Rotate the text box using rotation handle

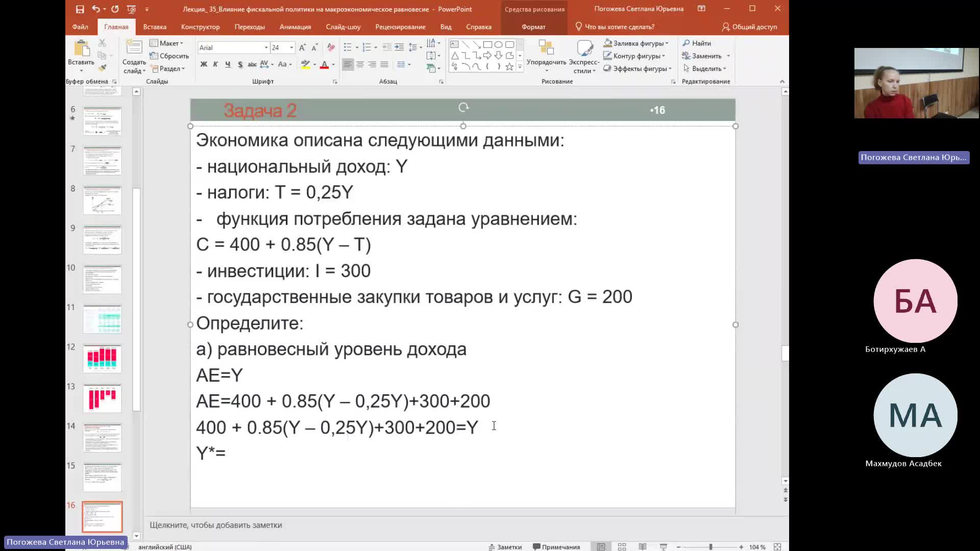pos(463,107)
